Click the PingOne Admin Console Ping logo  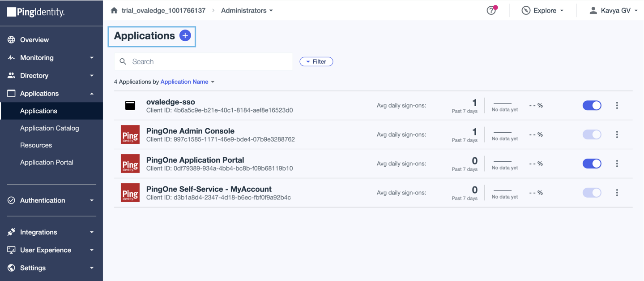coord(130,134)
